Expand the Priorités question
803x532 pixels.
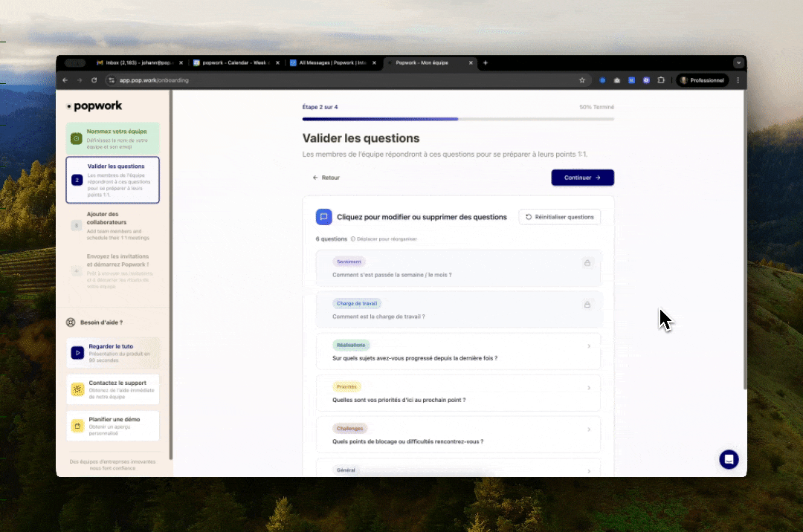click(588, 387)
